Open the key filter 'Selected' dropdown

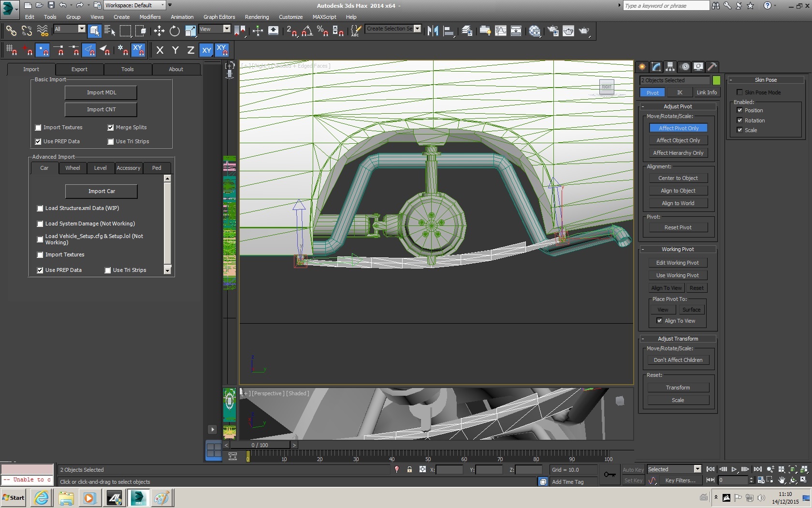(x=697, y=469)
